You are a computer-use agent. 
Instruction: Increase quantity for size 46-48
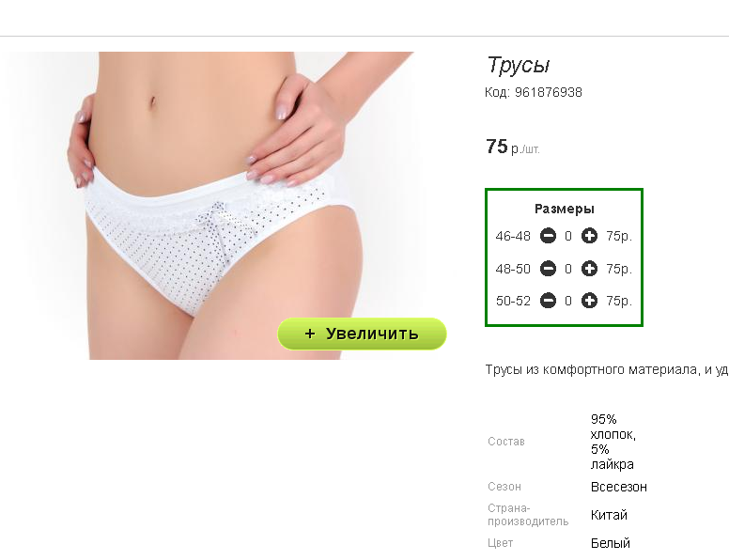coord(589,236)
